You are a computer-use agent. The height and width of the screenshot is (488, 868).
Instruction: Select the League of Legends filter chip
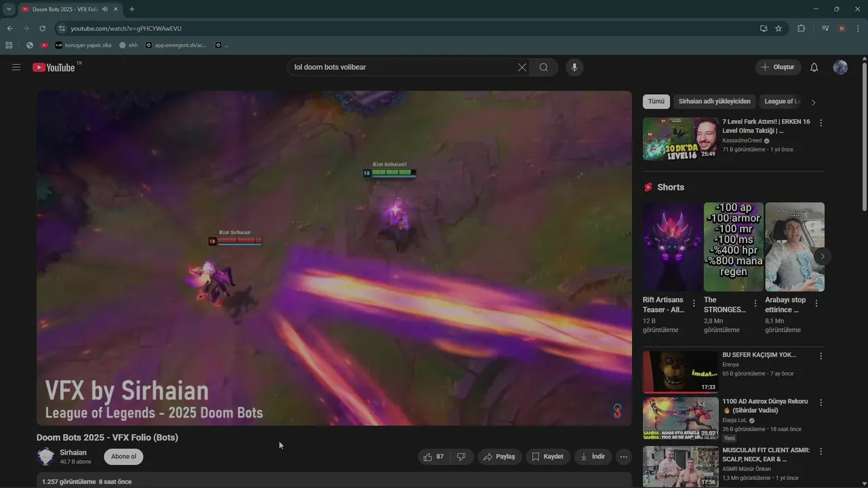pos(781,102)
